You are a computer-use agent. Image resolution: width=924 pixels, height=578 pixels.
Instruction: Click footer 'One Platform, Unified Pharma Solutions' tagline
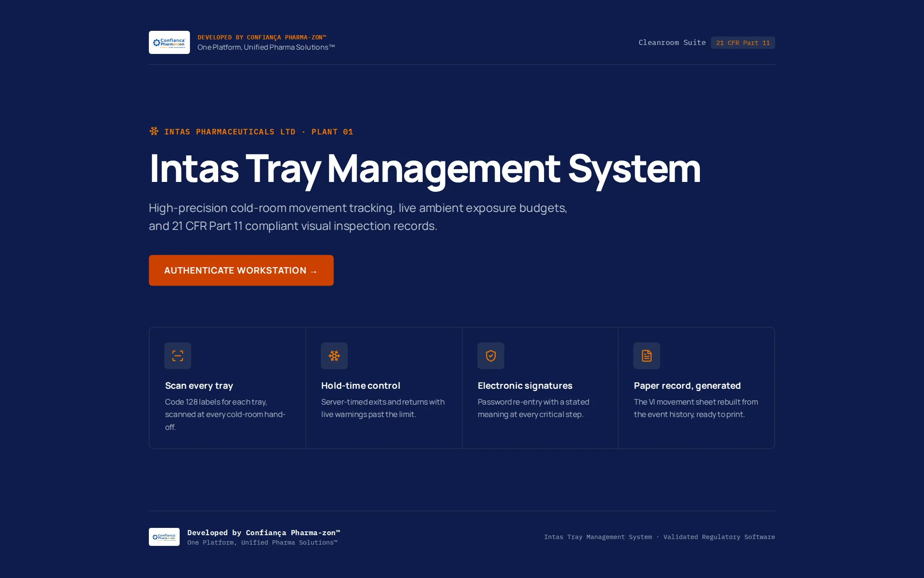point(262,542)
